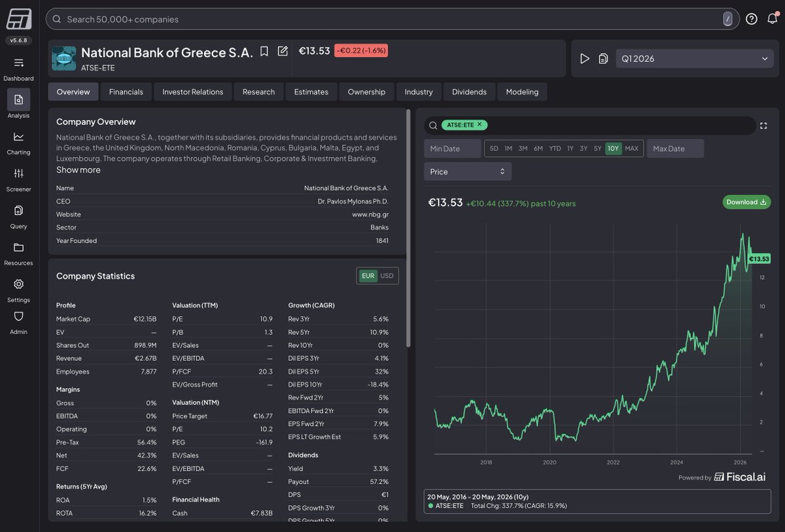Bookmark National Bank of Greece
This screenshot has height=532, width=785.
click(x=264, y=51)
